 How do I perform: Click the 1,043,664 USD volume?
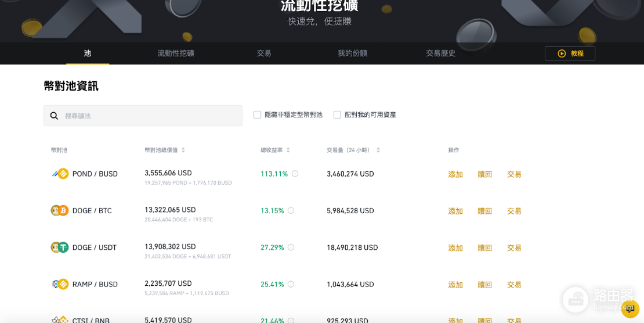350,284
